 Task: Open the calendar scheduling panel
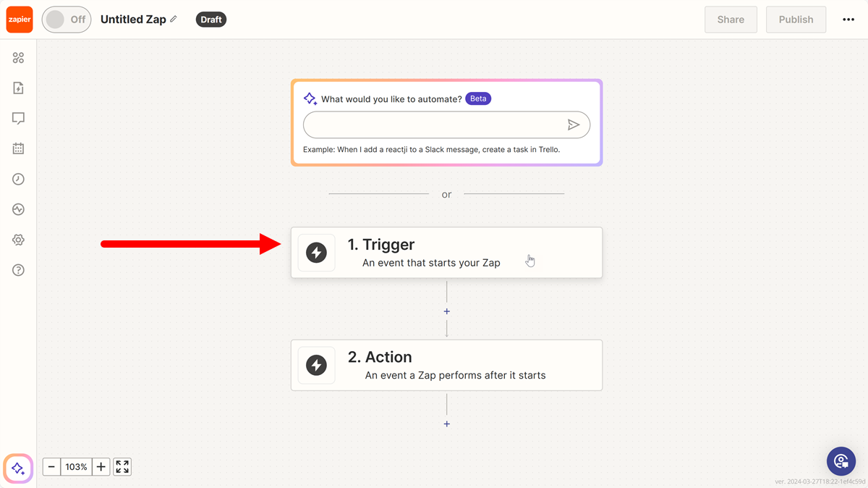point(19,148)
